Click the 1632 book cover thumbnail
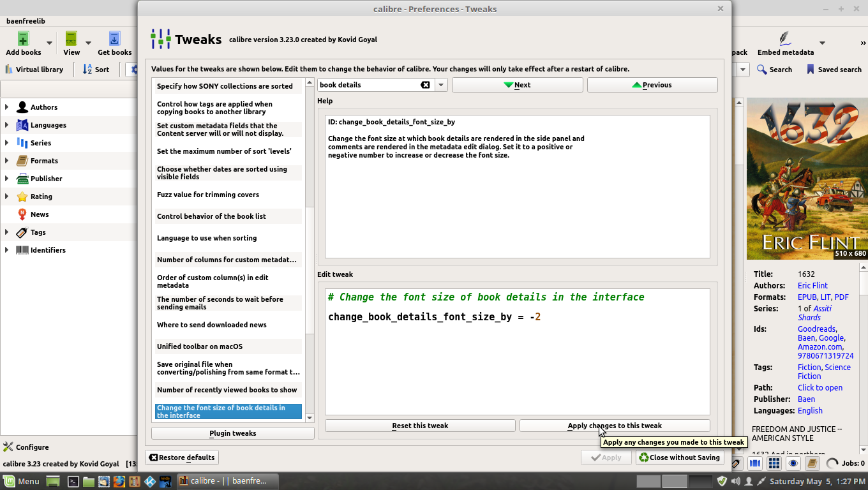Viewport: 868px width, 490px height. (x=807, y=179)
